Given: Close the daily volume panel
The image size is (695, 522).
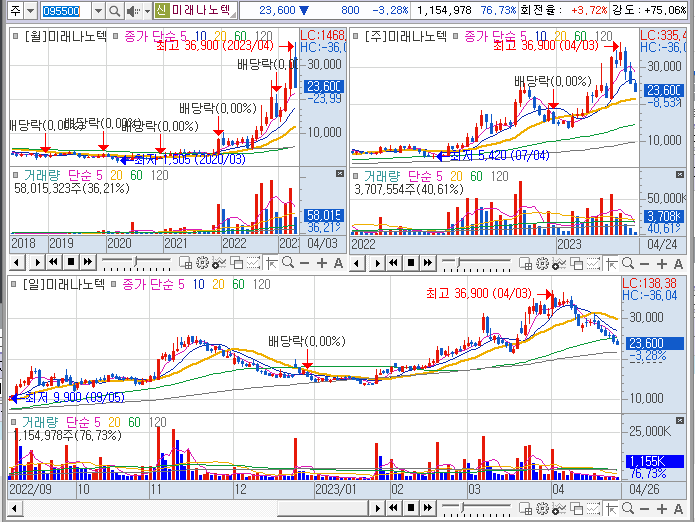Looking at the screenshot, I should [x=679, y=420].
